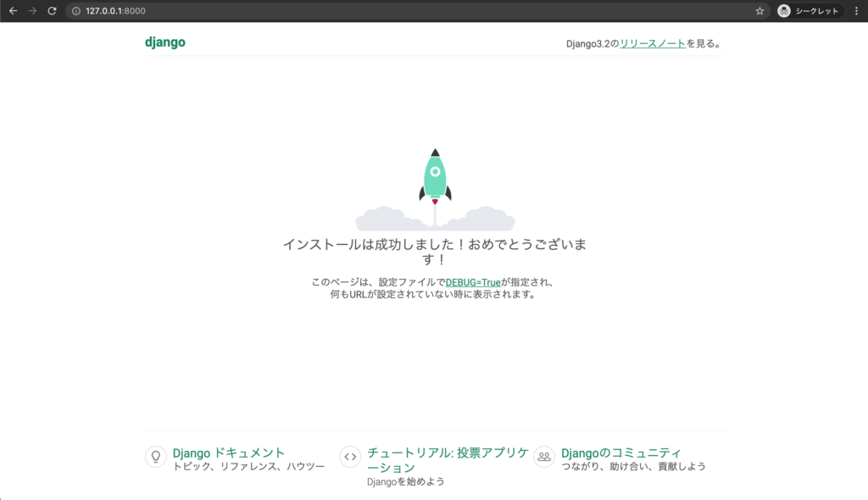This screenshot has width=868, height=500.
Task: Click the browser back arrow
Action: pyautogui.click(x=14, y=11)
